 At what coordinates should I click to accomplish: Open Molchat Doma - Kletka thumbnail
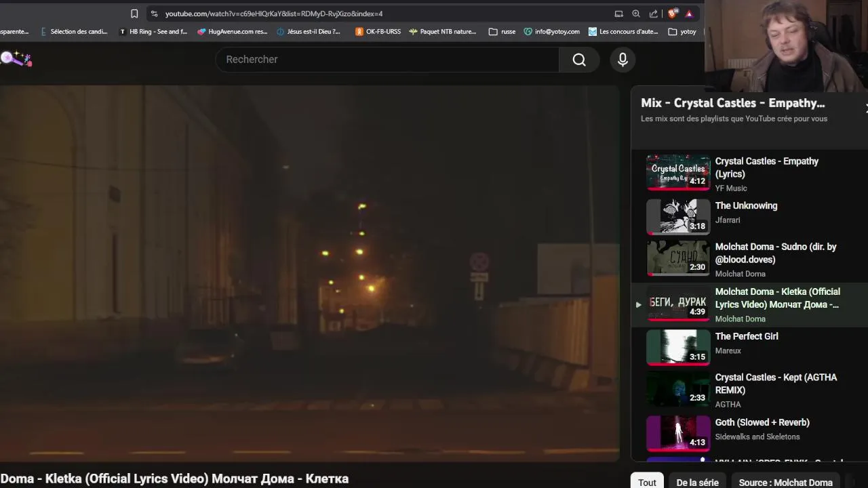[678, 303]
